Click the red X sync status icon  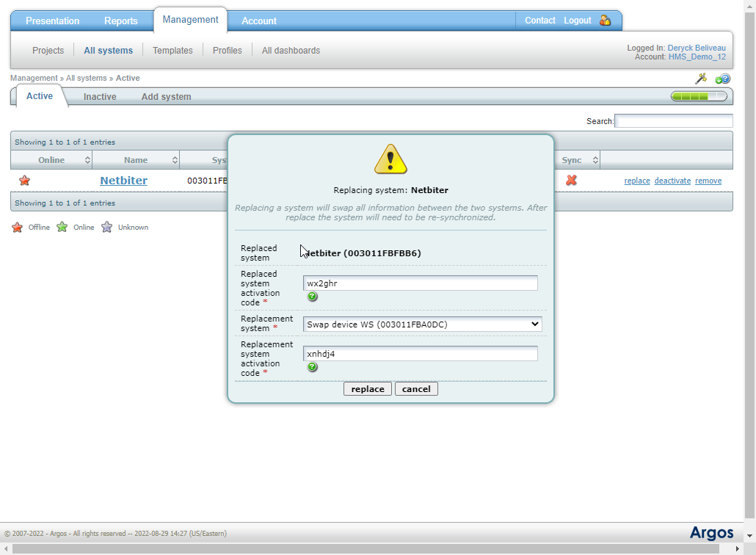coord(571,181)
